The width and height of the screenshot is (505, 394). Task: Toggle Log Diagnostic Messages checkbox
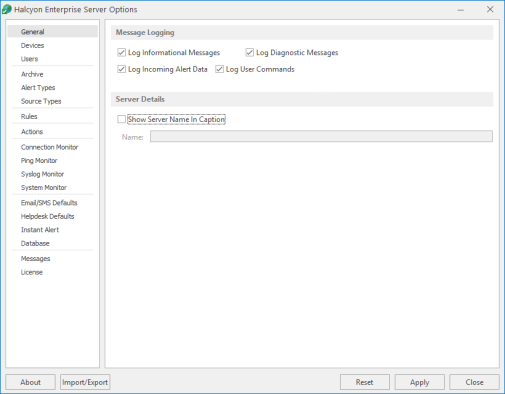249,52
